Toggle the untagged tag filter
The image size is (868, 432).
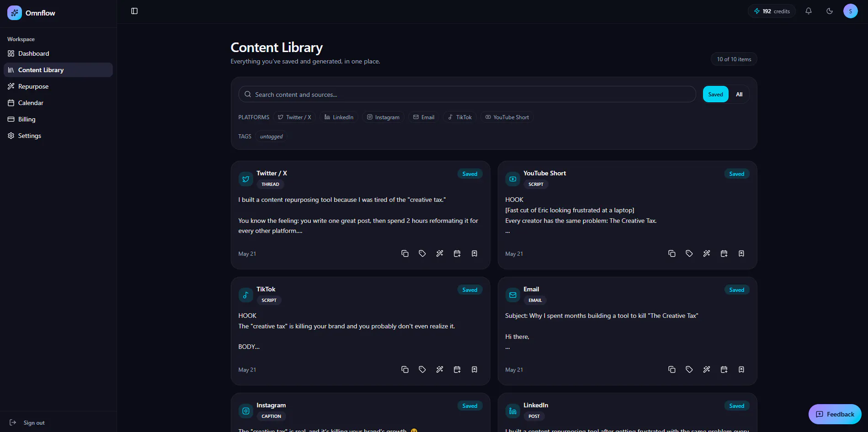[x=272, y=137]
